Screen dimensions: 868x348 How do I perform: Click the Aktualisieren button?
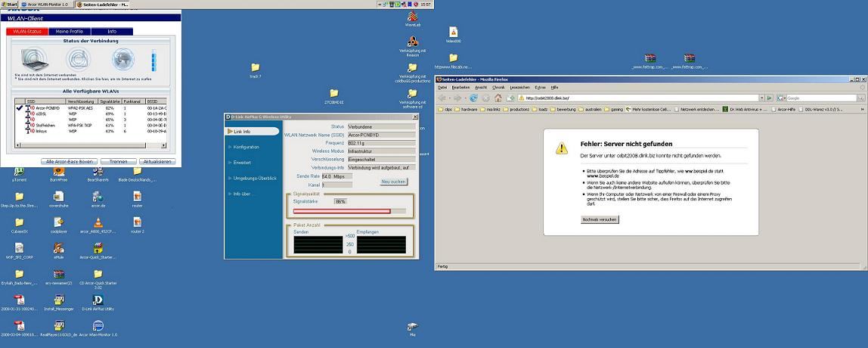(x=157, y=161)
